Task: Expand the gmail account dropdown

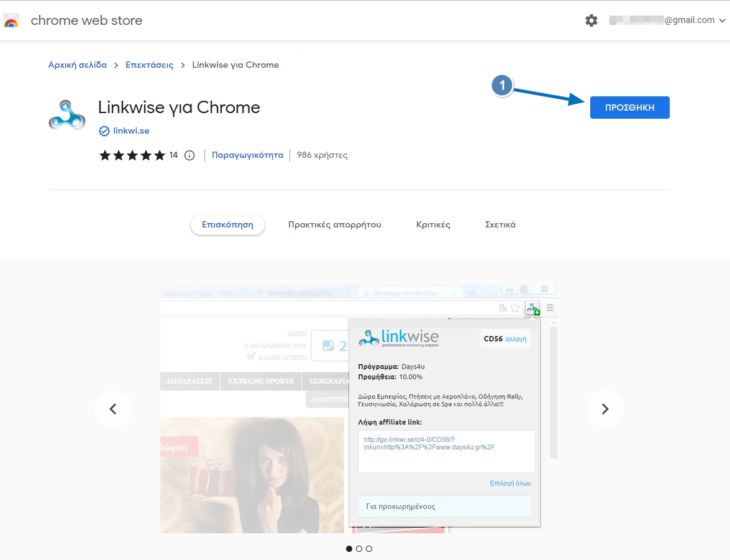Action: coord(722,21)
